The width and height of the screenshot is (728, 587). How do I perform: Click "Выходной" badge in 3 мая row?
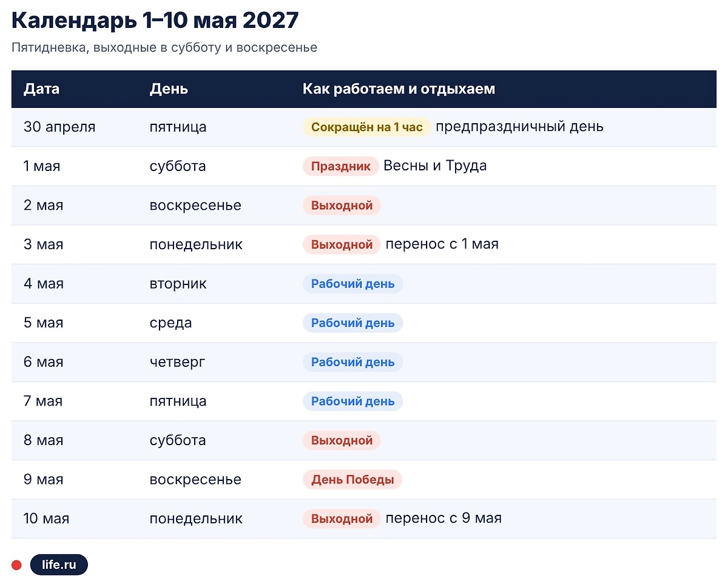click(x=342, y=244)
